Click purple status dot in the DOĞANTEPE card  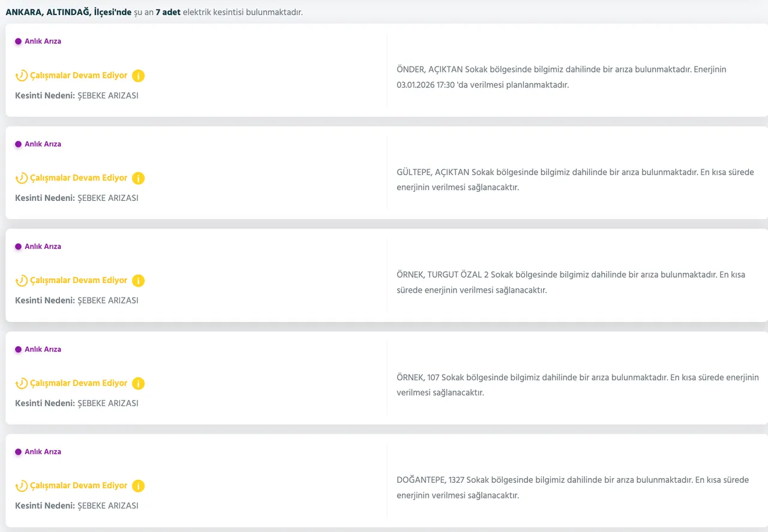18,452
